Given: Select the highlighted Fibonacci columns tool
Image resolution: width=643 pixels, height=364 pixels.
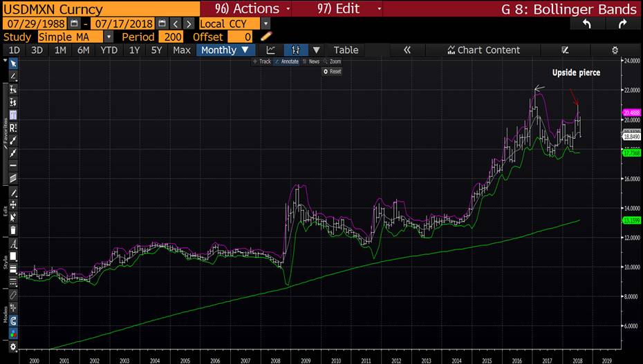Looking at the screenshot, I should tap(13, 115).
